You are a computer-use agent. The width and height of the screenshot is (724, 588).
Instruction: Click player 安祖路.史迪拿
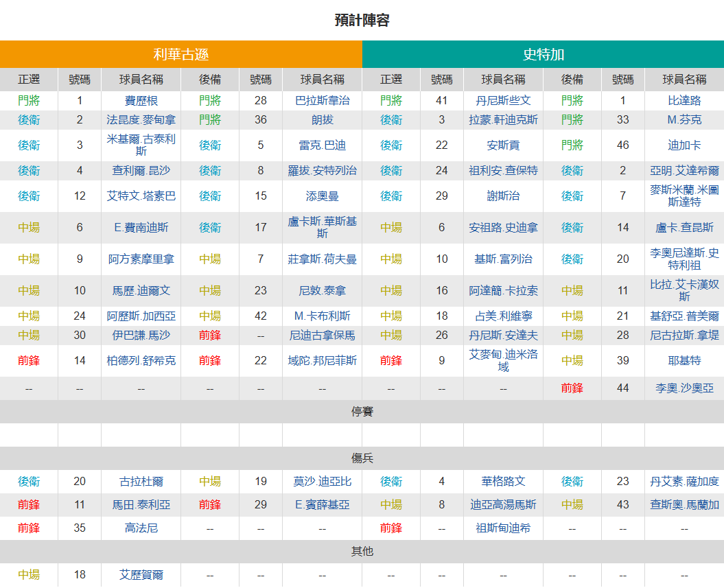[503, 228]
